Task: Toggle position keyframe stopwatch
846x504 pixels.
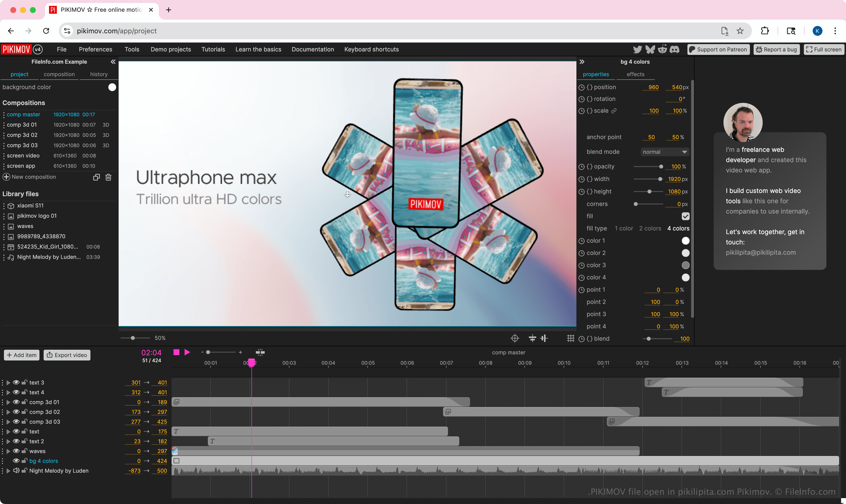Action: tap(582, 88)
